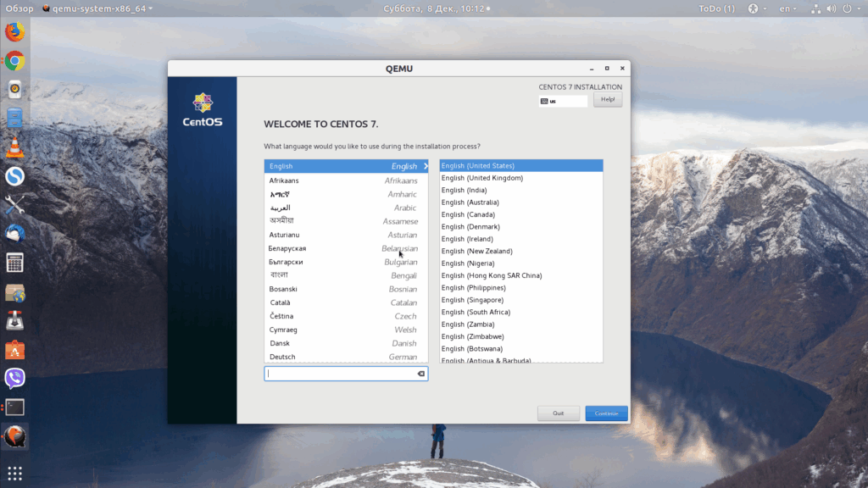Click the volume icon in top bar
This screenshot has width=868, height=488.
pos(832,8)
